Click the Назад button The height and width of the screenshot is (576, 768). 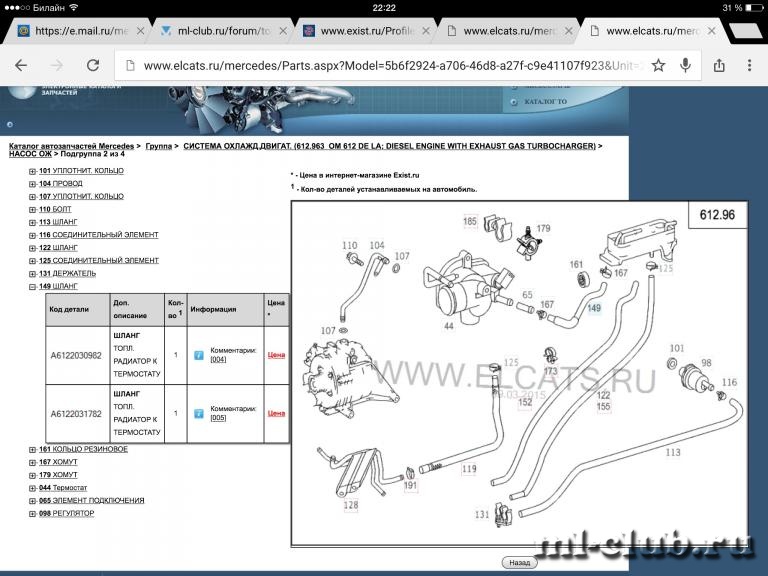(x=519, y=563)
